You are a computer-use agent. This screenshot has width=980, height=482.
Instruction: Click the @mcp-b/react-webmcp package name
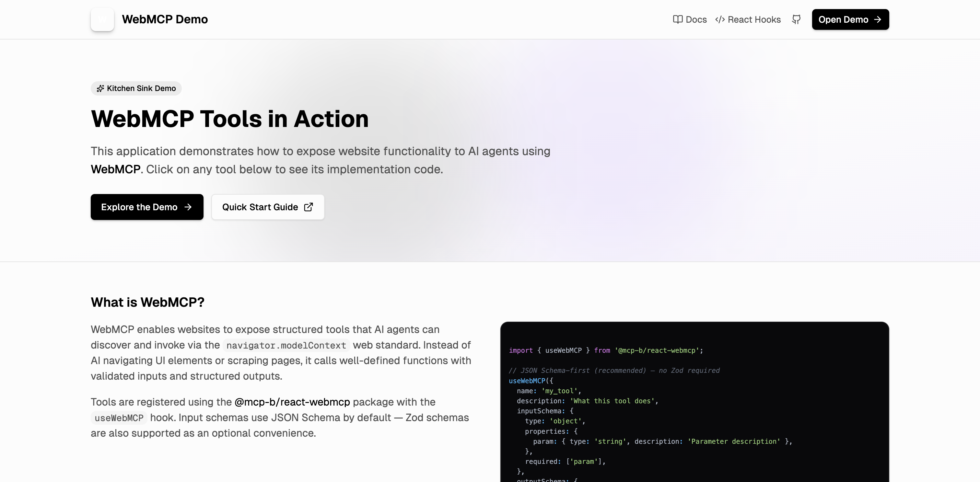(292, 402)
